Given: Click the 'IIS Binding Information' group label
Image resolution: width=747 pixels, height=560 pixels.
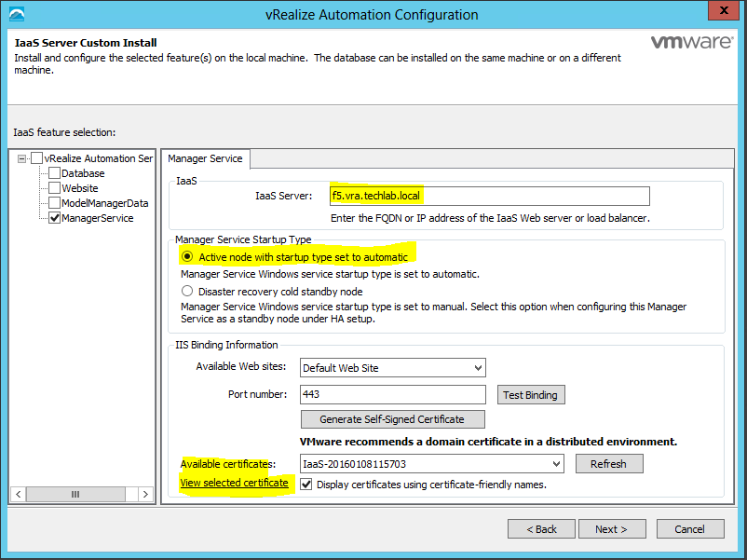Looking at the screenshot, I should click(x=226, y=345).
